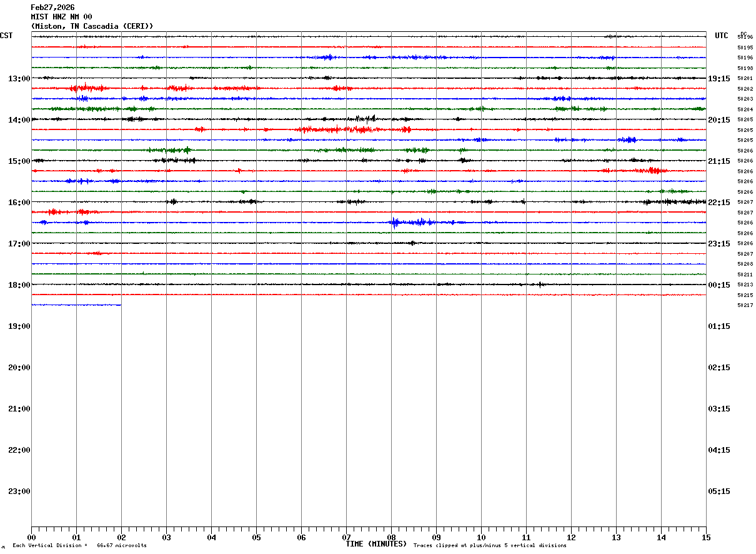Screen dimensions: 756x554
Task: Click the DC offset value 50195
Action: point(745,48)
